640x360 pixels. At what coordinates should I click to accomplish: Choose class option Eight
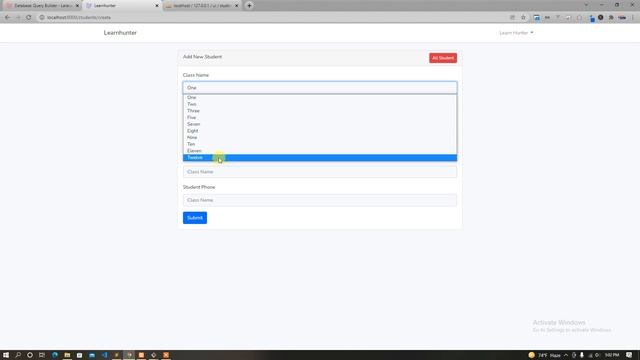[320, 131]
